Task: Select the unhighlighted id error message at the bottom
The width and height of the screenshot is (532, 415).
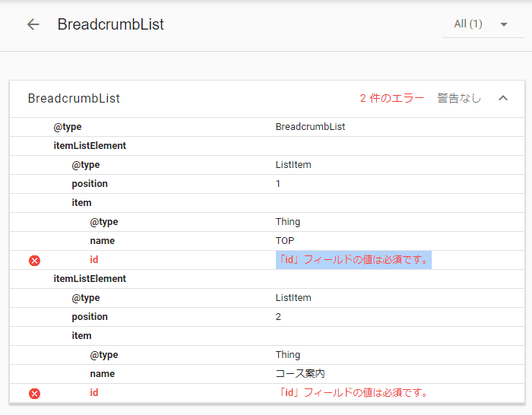Action: [x=353, y=393]
